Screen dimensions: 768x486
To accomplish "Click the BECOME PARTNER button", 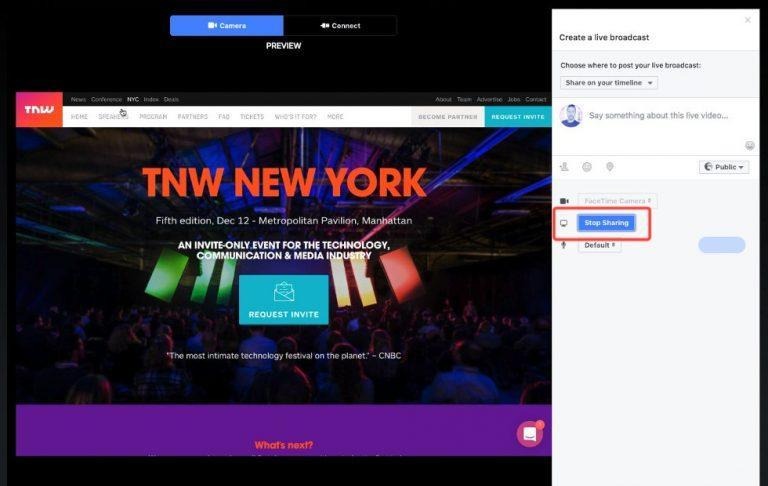I will [448, 117].
